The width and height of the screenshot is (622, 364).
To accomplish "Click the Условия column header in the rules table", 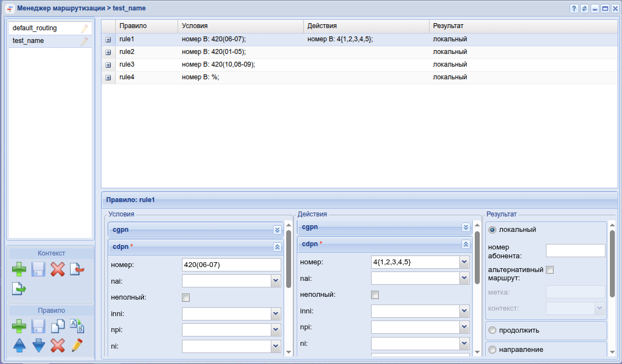I will [240, 26].
